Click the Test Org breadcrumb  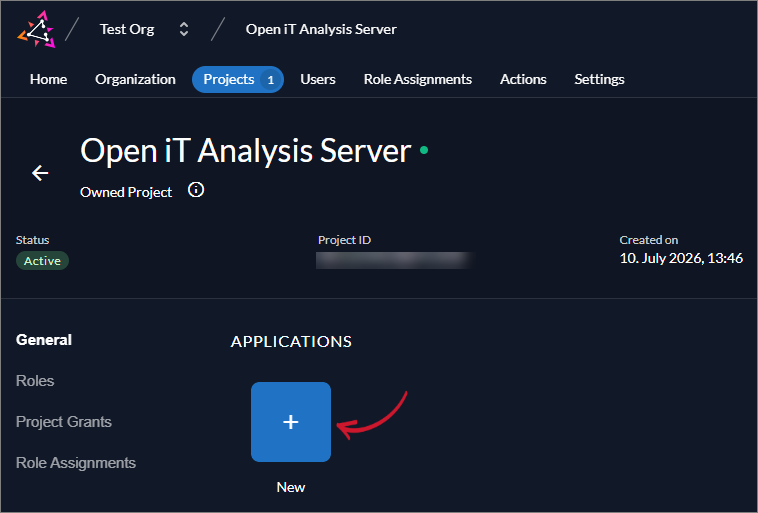127,29
